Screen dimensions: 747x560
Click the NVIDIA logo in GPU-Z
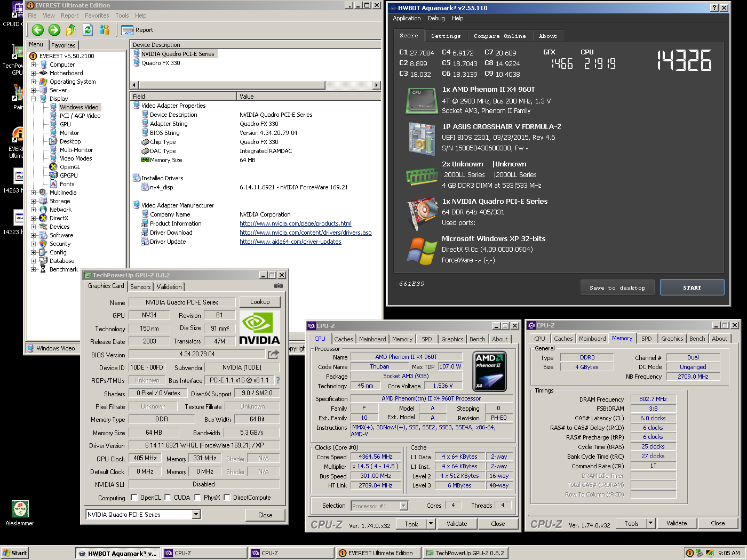coord(259,328)
